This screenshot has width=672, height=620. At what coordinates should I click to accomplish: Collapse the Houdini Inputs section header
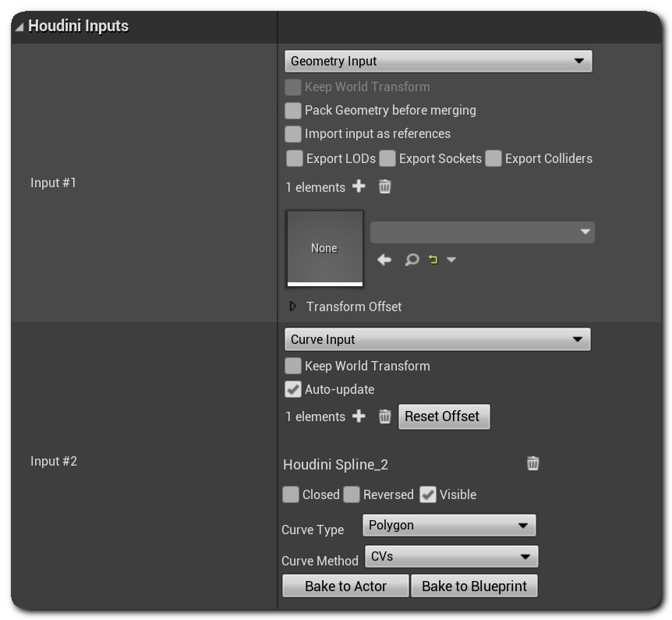coord(19,27)
